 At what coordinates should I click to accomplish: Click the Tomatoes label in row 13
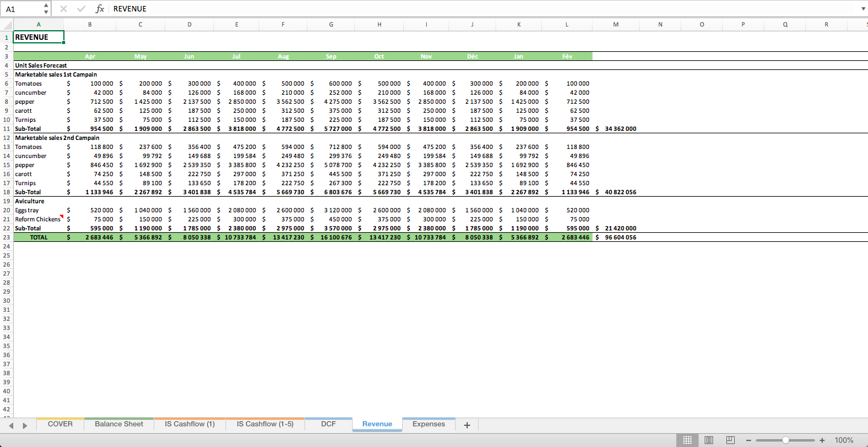tap(28, 147)
